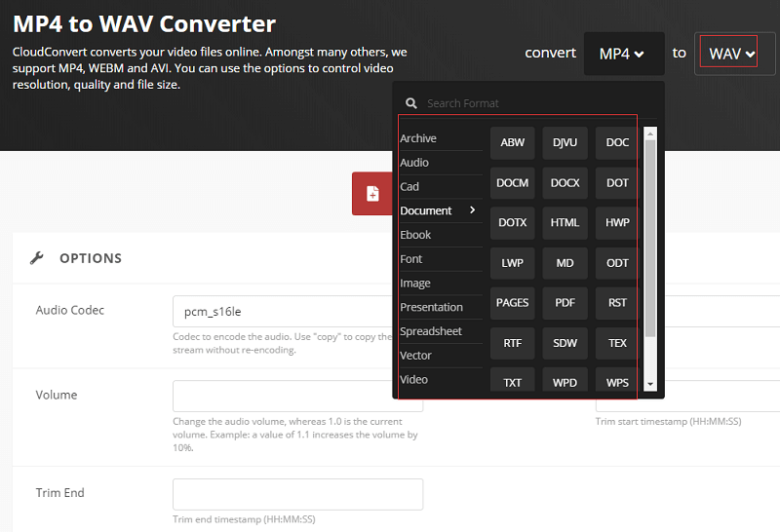
Task: Choose the DOCX format button
Action: (x=565, y=183)
